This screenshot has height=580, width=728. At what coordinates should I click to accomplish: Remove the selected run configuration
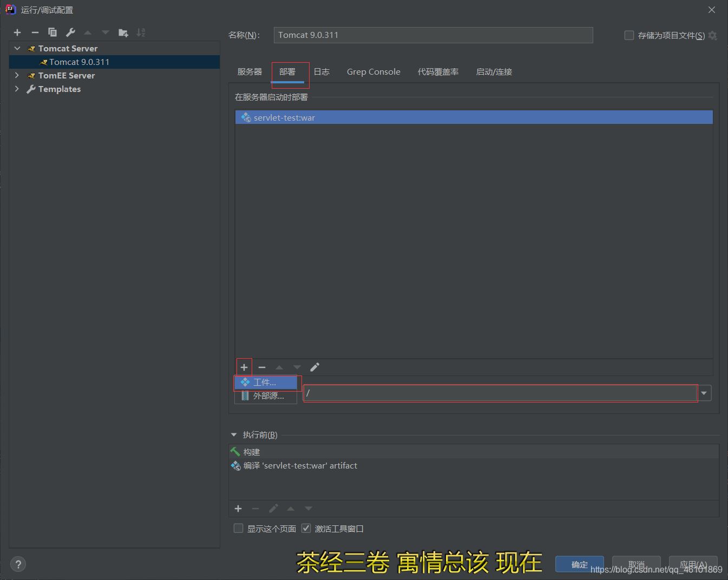35,32
